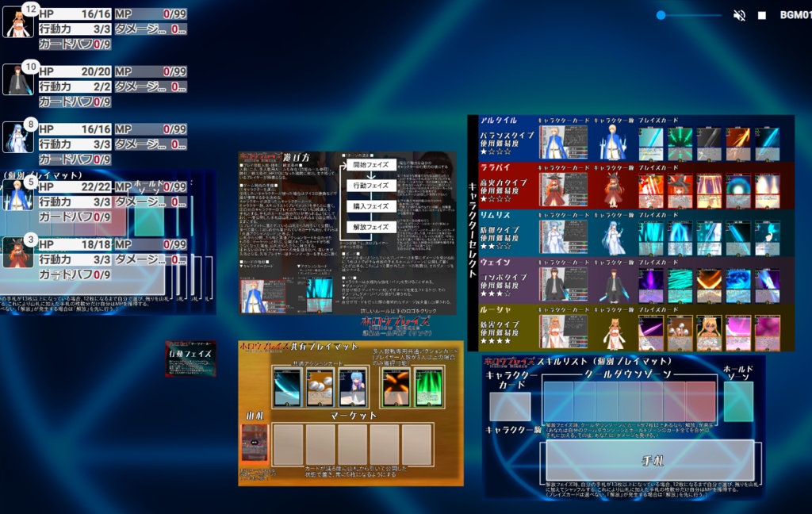Select the アルタイル character piece
The image size is (812, 514).
[x=612, y=142]
